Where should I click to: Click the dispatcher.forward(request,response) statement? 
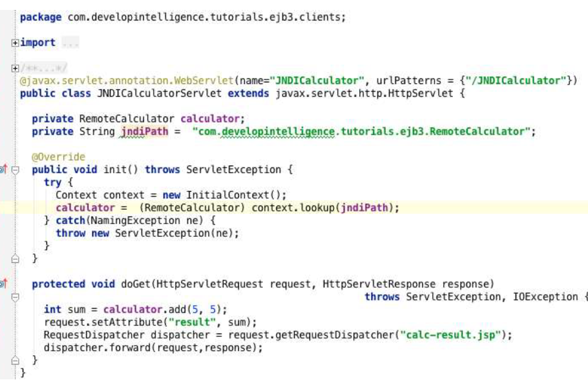[153, 348]
